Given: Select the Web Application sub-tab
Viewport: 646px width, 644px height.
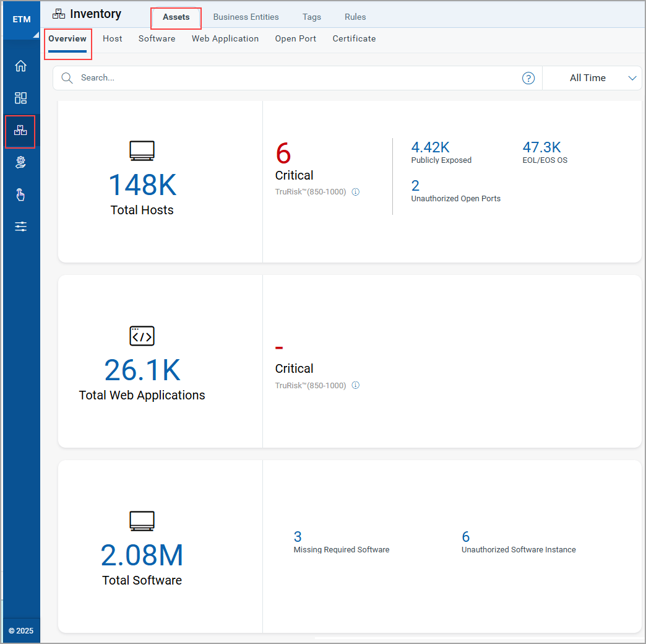Looking at the screenshot, I should [x=225, y=39].
